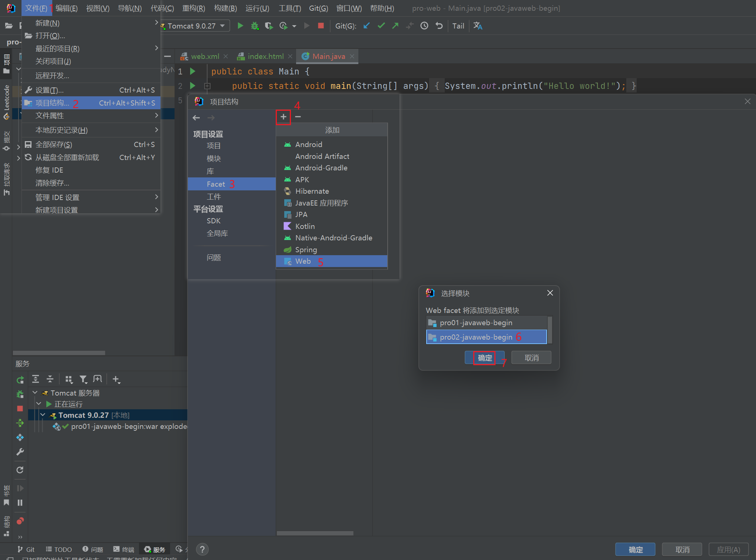
Task: Rollback changes with undo arrow icon
Action: pyautogui.click(x=439, y=26)
